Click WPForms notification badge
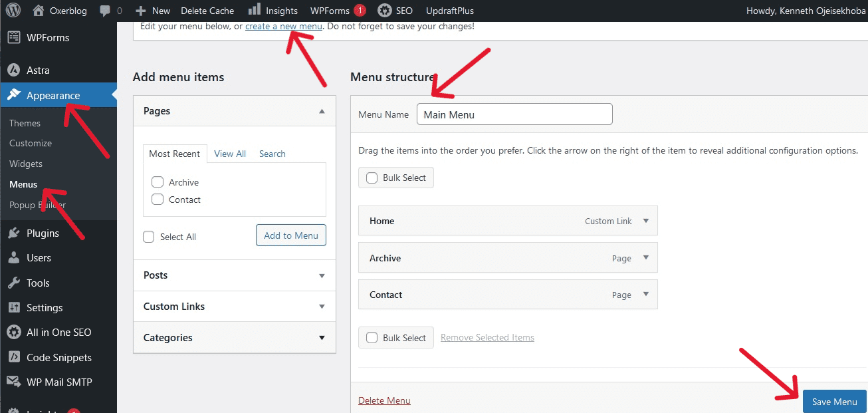This screenshot has width=868, height=413. click(x=360, y=11)
